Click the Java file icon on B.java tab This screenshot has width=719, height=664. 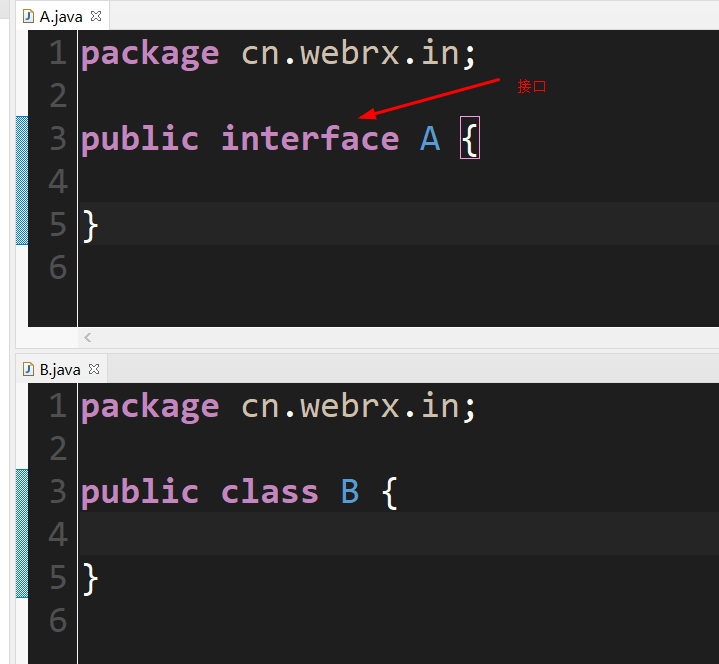[28, 369]
